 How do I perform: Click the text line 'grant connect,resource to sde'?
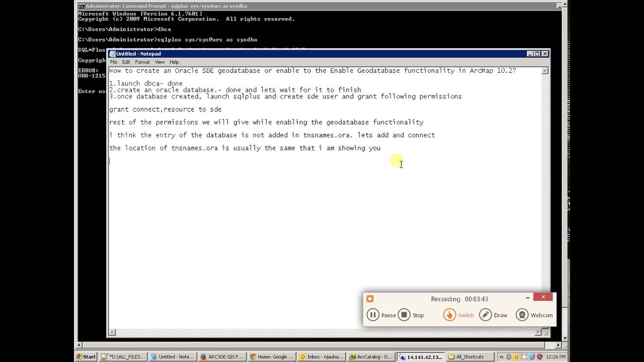[x=166, y=109]
